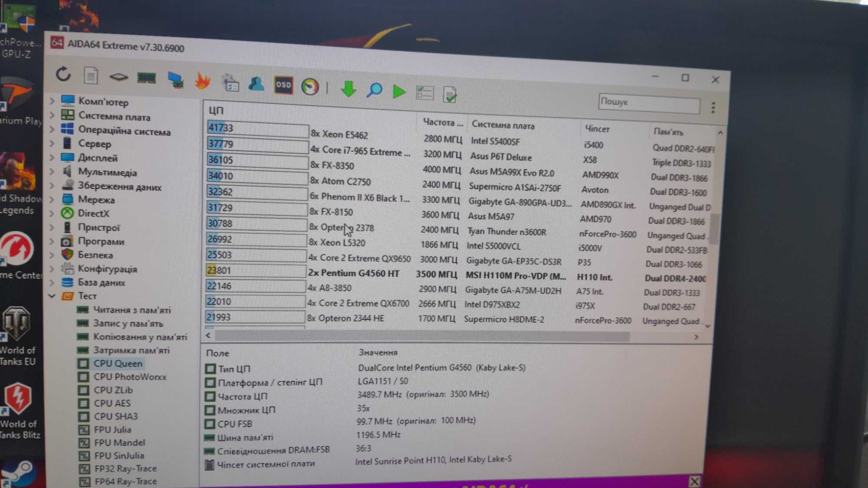Select the FPU Julia benchmark
This screenshot has width=868, height=488.
pyautogui.click(x=112, y=429)
